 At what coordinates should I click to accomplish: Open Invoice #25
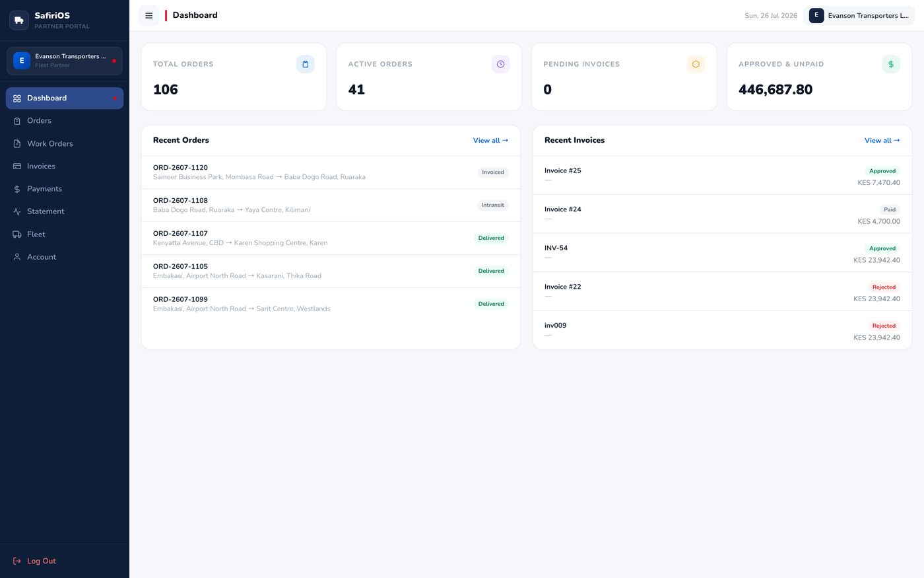pyautogui.click(x=722, y=176)
